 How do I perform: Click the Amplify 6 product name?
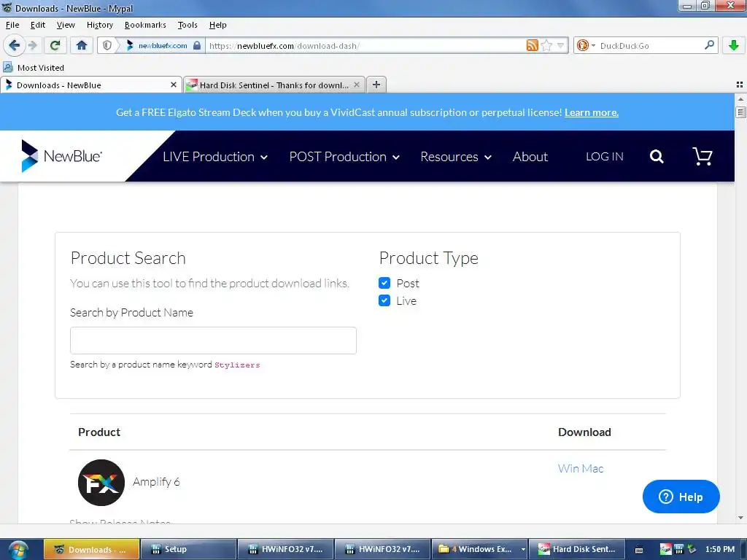pos(156,482)
